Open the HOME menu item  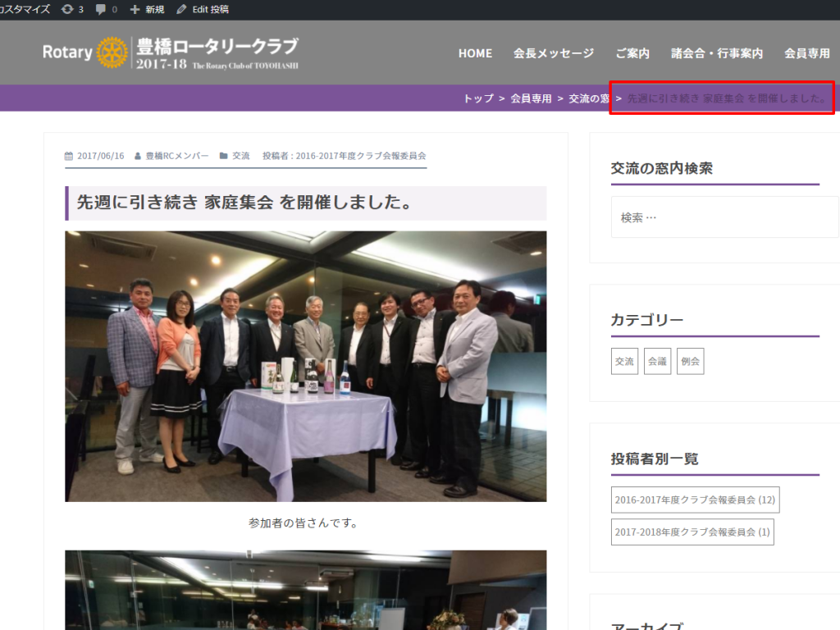(x=475, y=53)
